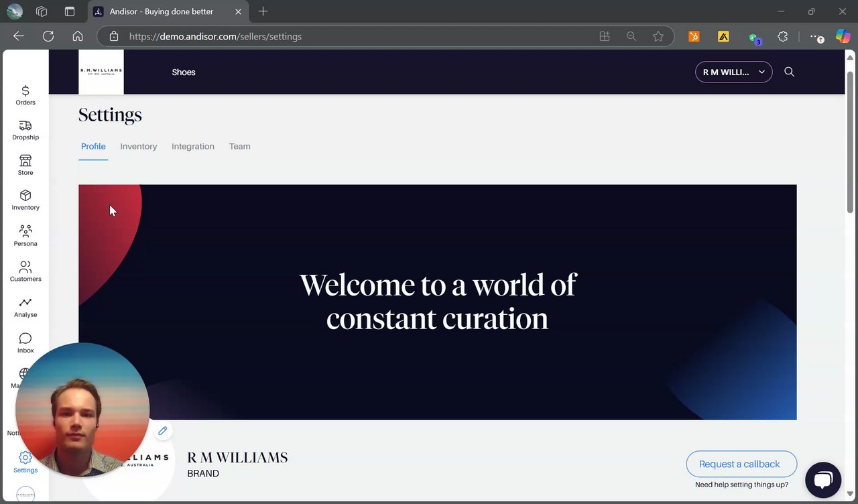The width and height of the screenshot is (858, 504).
Task: Go to the Store section
Action: (25, 166)
